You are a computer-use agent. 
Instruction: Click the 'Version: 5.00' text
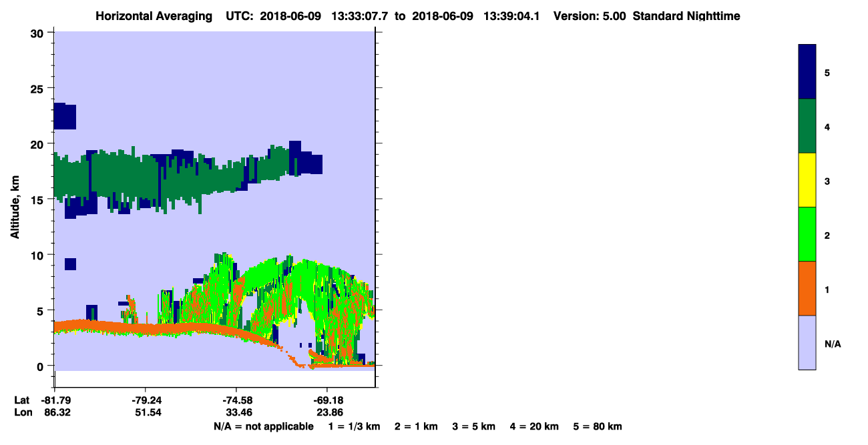click(589, 16)
